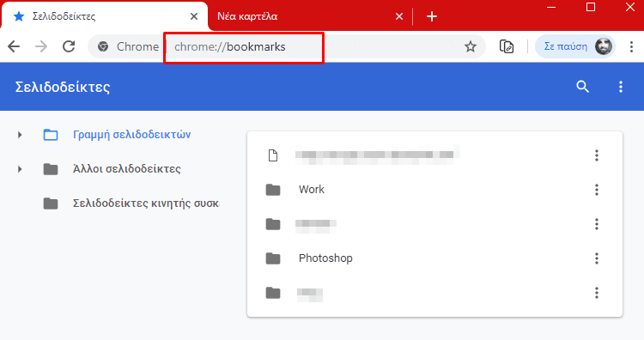Open more actions for the Work folder
The width and height of the screenshot is (644, 340).
[597, 190]
